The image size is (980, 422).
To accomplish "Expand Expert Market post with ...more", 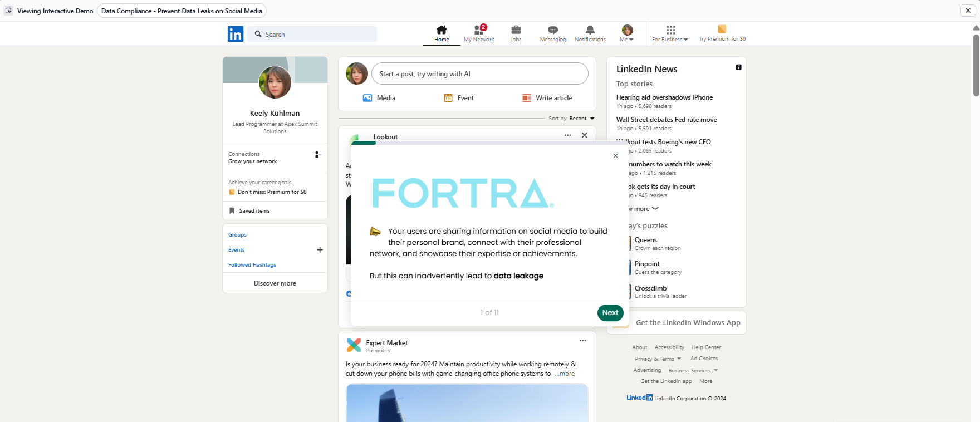I will tap(565, 374).
